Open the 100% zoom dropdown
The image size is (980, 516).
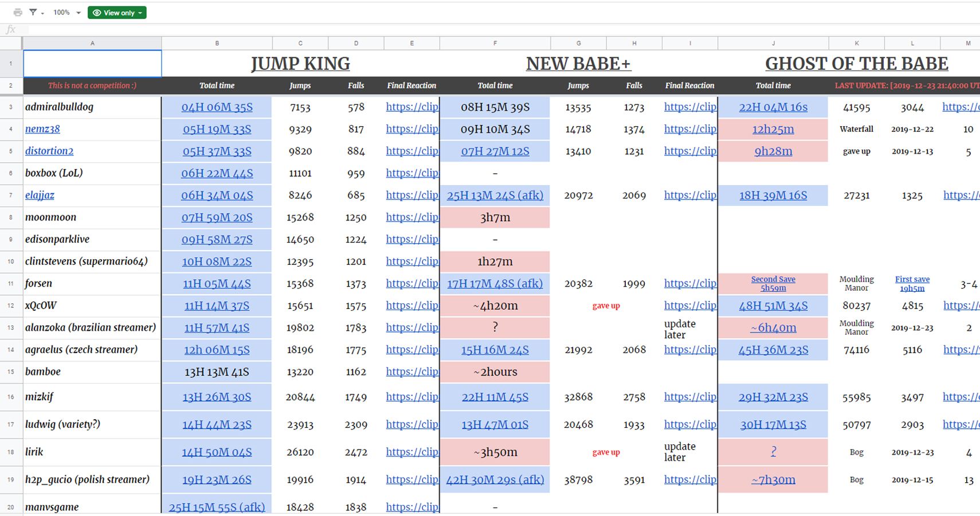coord(66,13)
